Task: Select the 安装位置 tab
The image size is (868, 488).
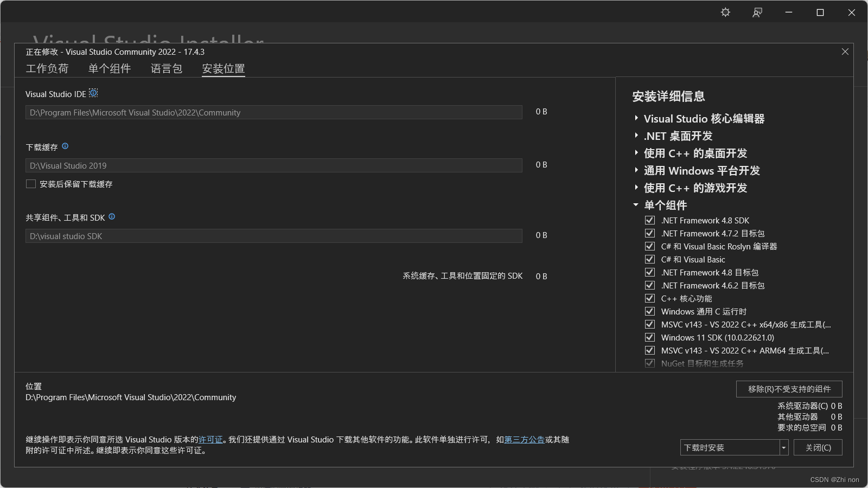Action: tap(224, 68)
